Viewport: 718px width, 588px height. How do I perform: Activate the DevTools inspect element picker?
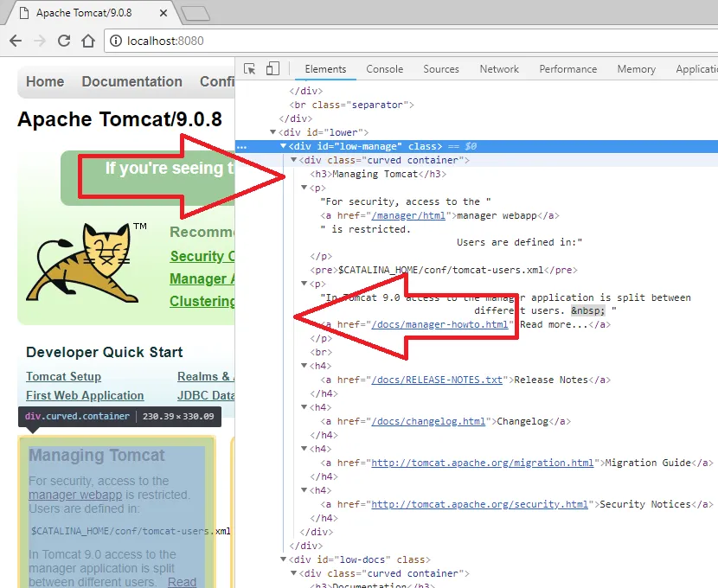(x=249, y=69)
